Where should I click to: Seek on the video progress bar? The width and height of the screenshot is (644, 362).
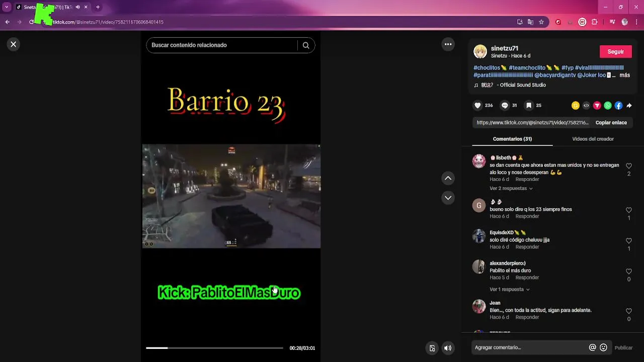click(x=215, y=348)
